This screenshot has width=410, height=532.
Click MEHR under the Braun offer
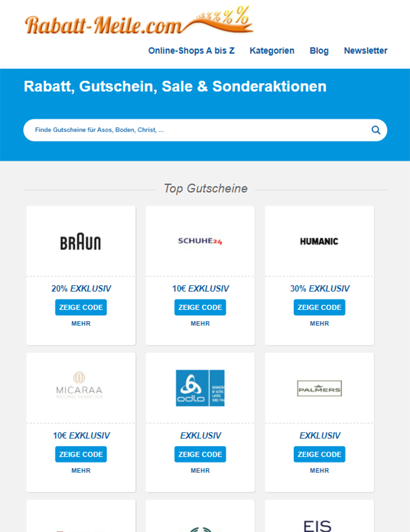click(x=81, y=324)
